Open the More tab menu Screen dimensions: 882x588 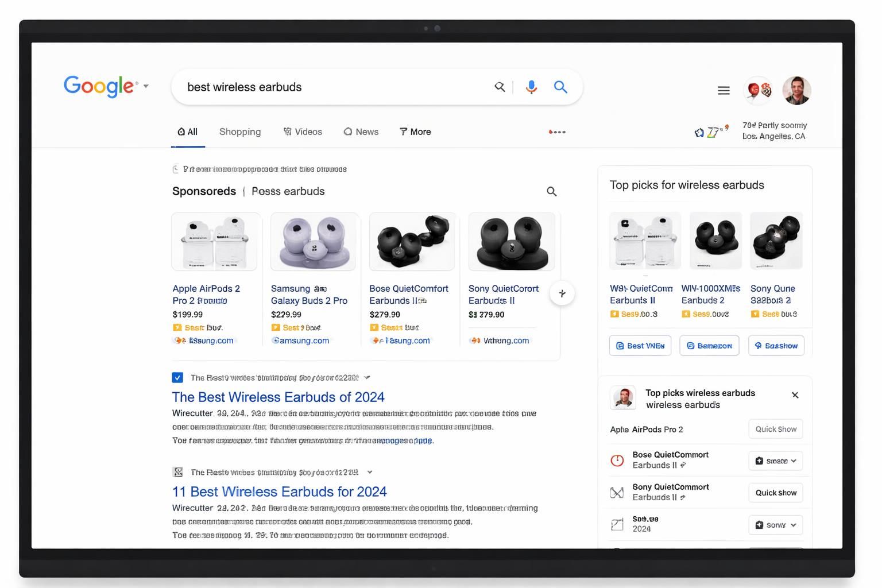click(415, 131)
